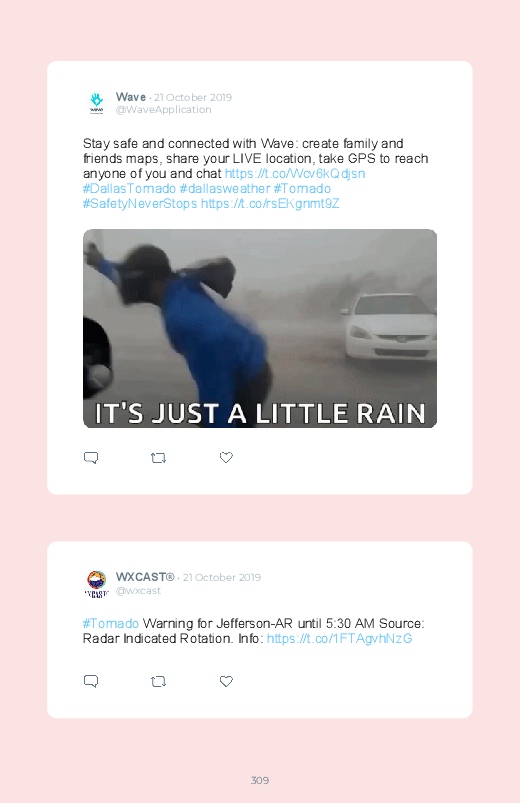Open the WXCAST® account name
Screen dimensions: 520x803
145,577
